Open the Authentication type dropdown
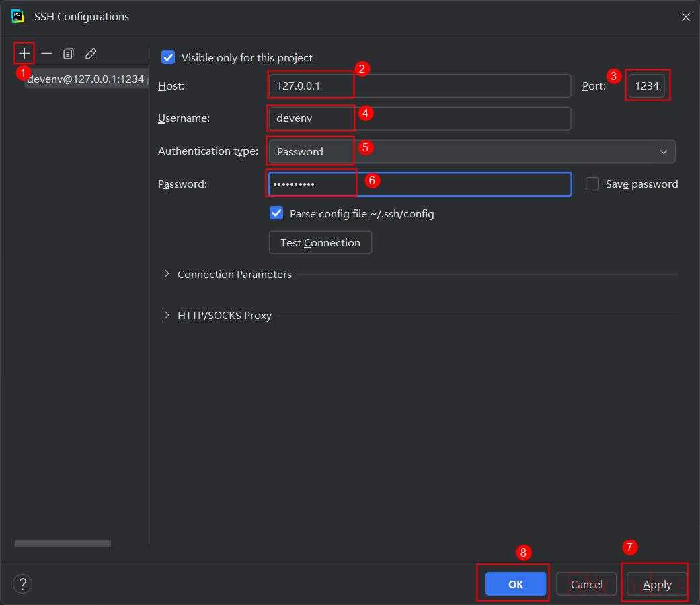Screen dimensions: 700x605 point(472,151)
